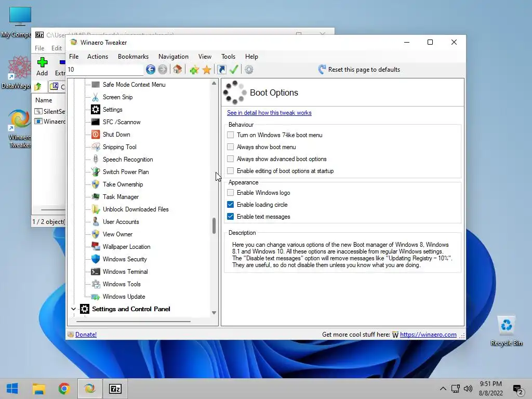Viewport: 532px width, 399px height.
Task: Open the Tools menu
Action: [x=229, y=57]
